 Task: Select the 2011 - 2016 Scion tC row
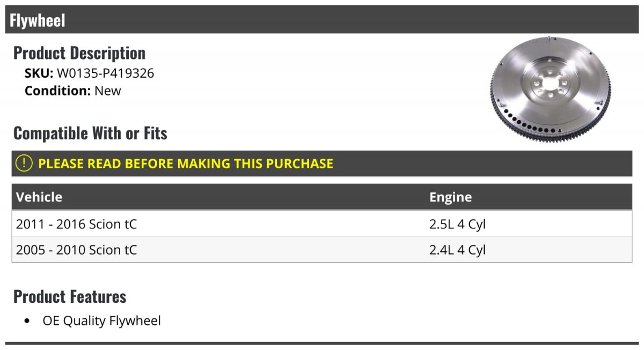click(322, 224)
